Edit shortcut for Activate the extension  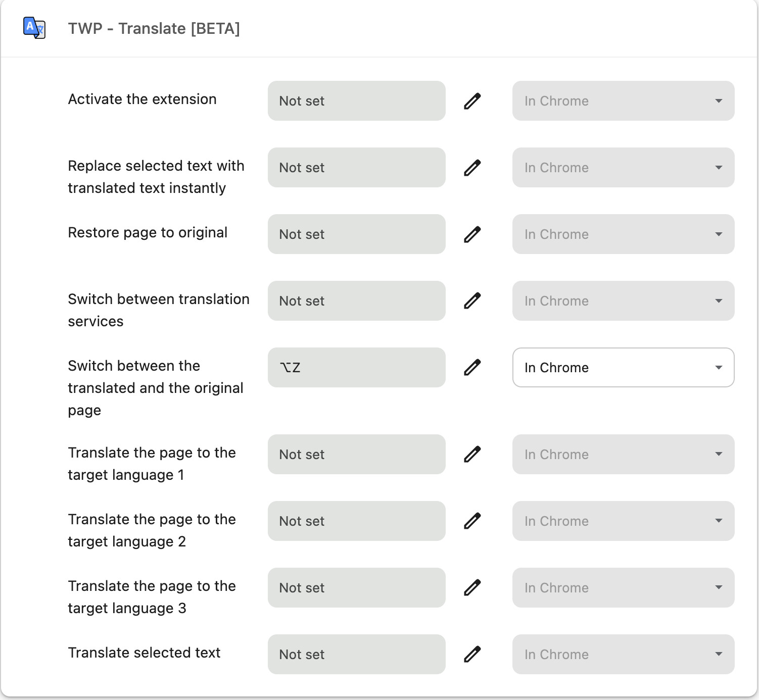[472, 101]
